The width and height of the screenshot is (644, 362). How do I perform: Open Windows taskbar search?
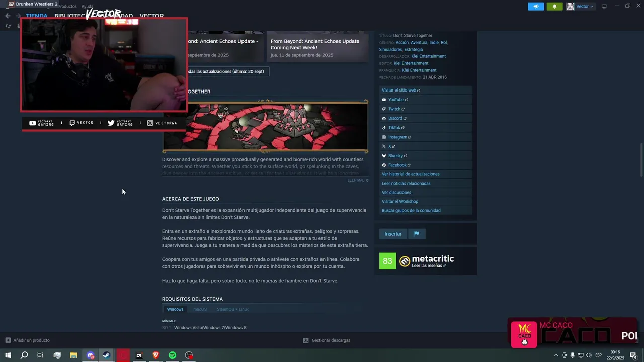click(x=24, y=355)
